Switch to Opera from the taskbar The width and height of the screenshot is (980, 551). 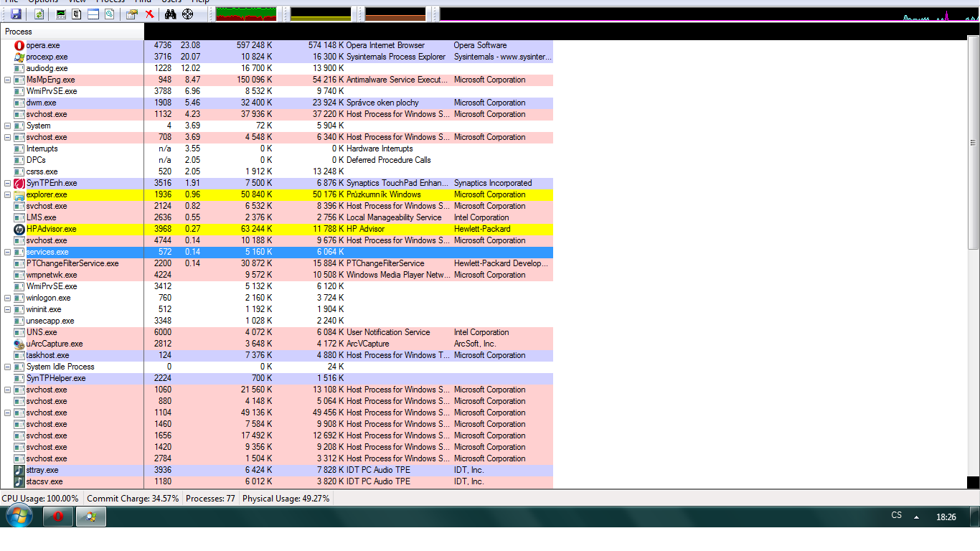[x=58, y=517]
